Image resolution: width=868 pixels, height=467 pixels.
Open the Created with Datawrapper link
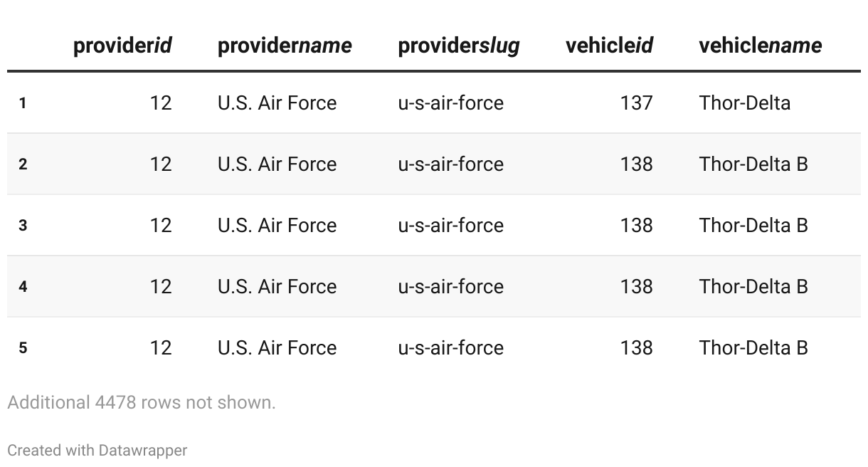pyautogui.click(x=97, y=450)
